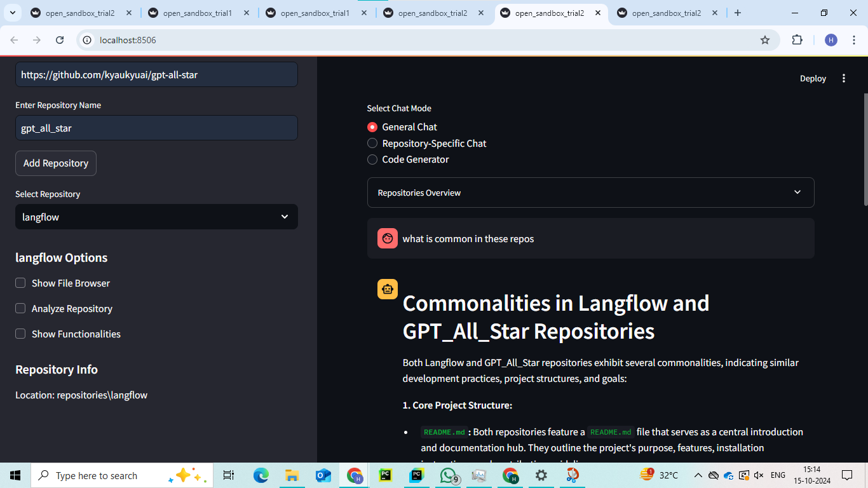Click 'Location: repositories\langflow' text
Image resolution: width=868 pixels, height=488 pixels.
pos(81,395)
